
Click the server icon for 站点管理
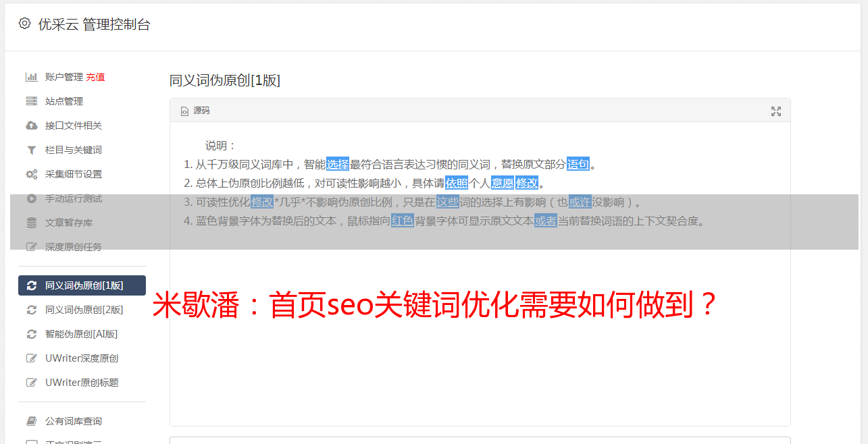(x=31, y=101)
